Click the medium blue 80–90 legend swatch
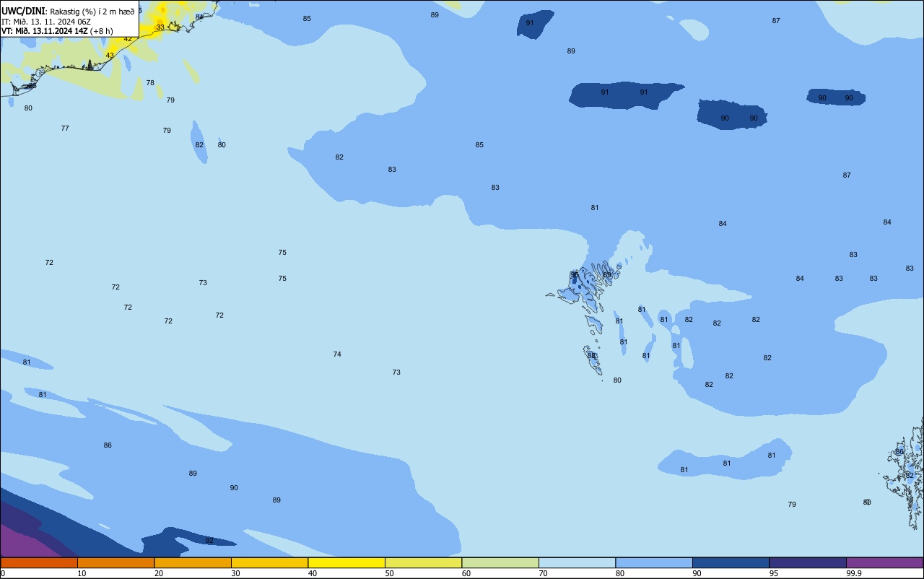Screen dimensions: 924x579 [654, 562]
